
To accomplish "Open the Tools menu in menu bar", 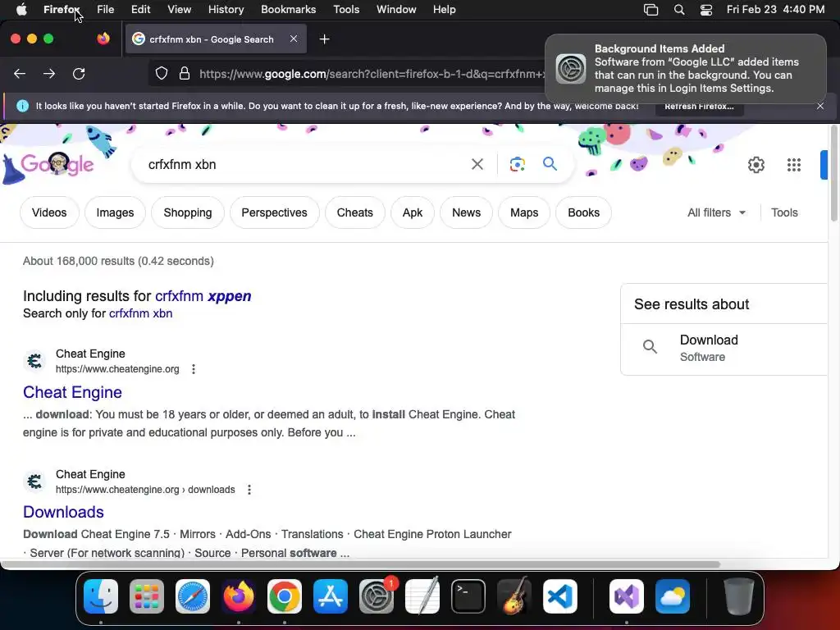I will pyautogui.click(x=346, y=10).
